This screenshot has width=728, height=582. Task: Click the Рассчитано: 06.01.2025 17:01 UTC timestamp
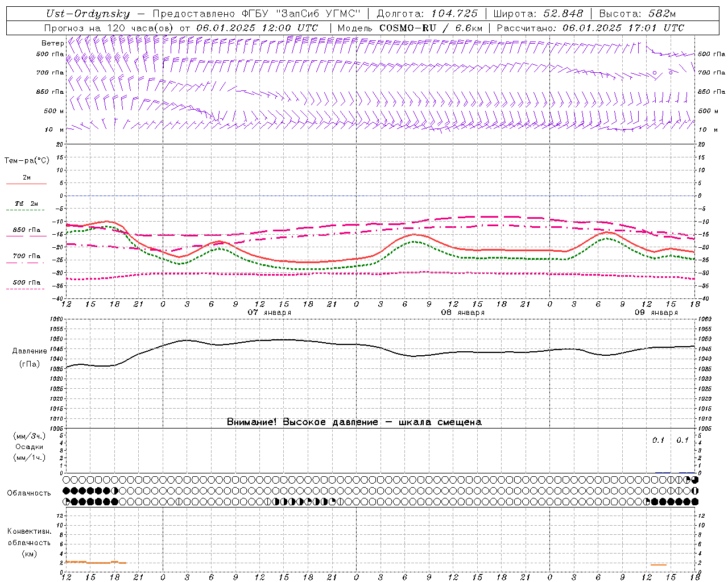pyautogui.click(x=590, y=28)
